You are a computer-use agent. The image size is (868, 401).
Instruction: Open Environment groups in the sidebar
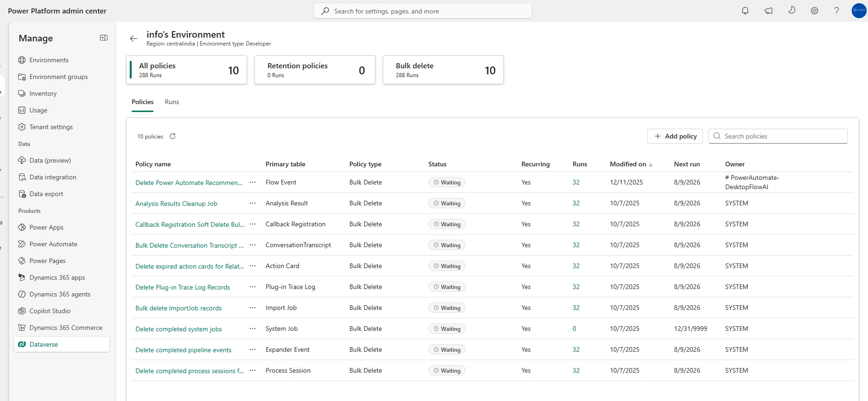(62, 77)
